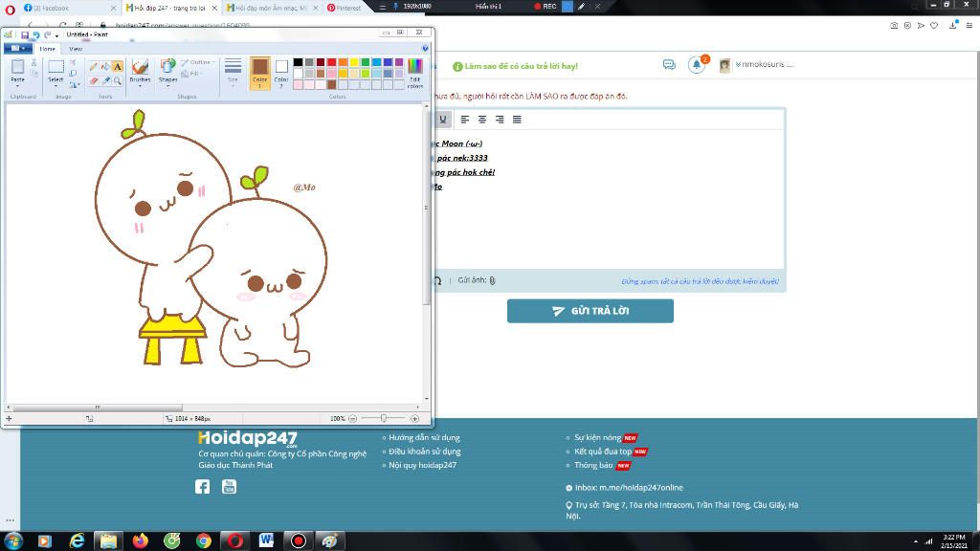
Task: Select the Text tool in Paint
Action: click(117, 67)
